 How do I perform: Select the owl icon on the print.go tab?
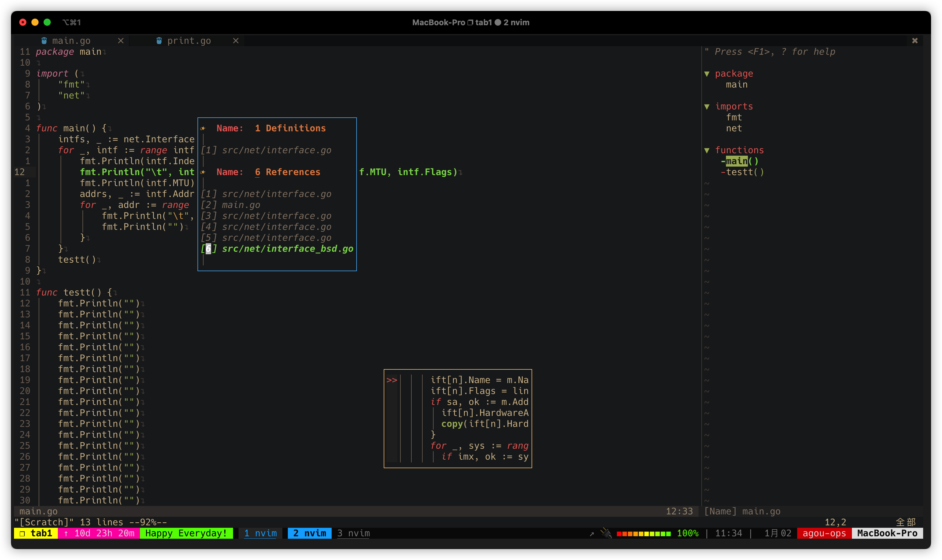pyautogui.click(x=159, y=40)
